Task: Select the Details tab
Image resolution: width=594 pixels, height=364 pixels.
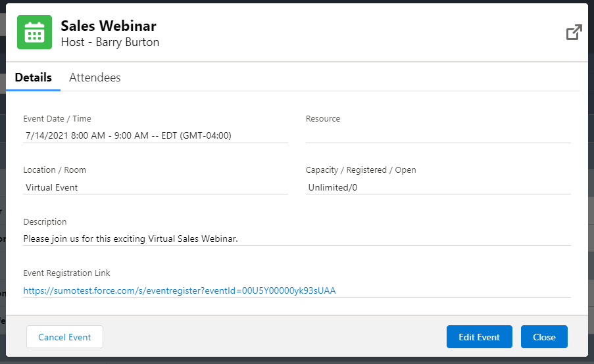Action: (x=34, y=78)
